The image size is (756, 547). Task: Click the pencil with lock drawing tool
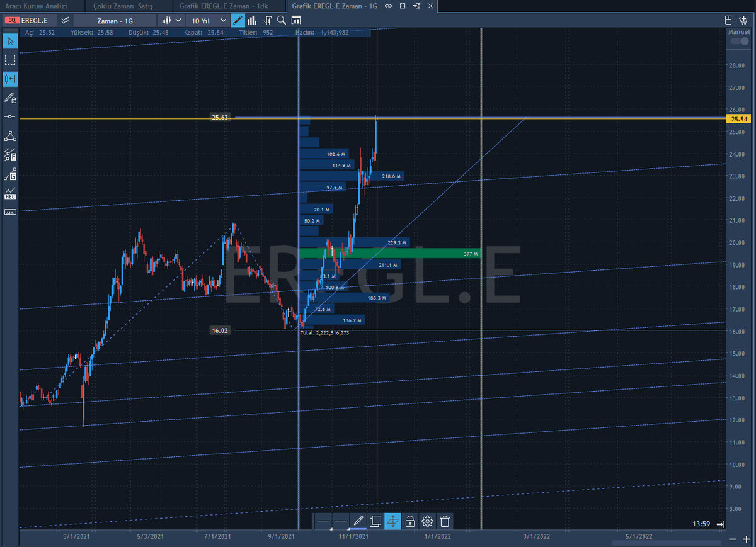point(10,98)
